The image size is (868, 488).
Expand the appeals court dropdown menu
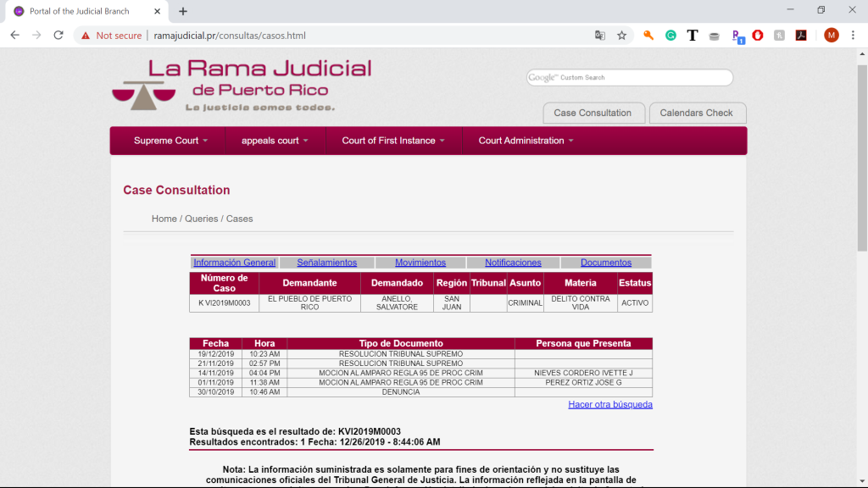pyautogui.click(x=275, y=141)
